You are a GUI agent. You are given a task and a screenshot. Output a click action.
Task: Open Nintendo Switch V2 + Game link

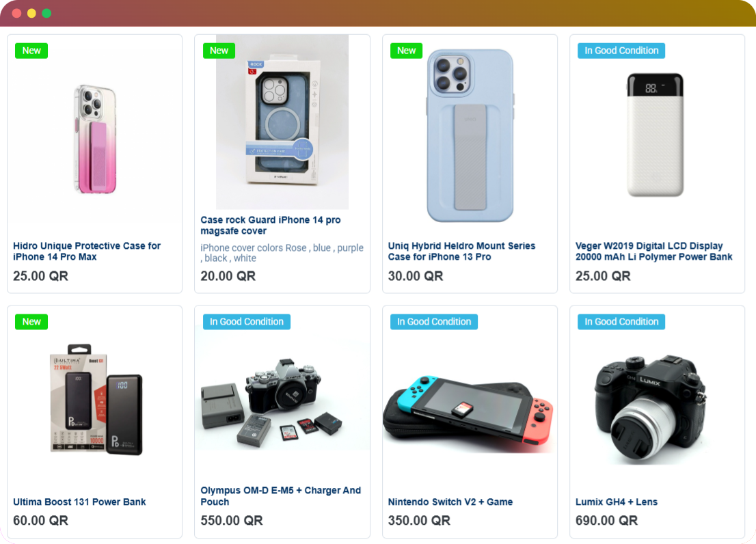[450, 502]
